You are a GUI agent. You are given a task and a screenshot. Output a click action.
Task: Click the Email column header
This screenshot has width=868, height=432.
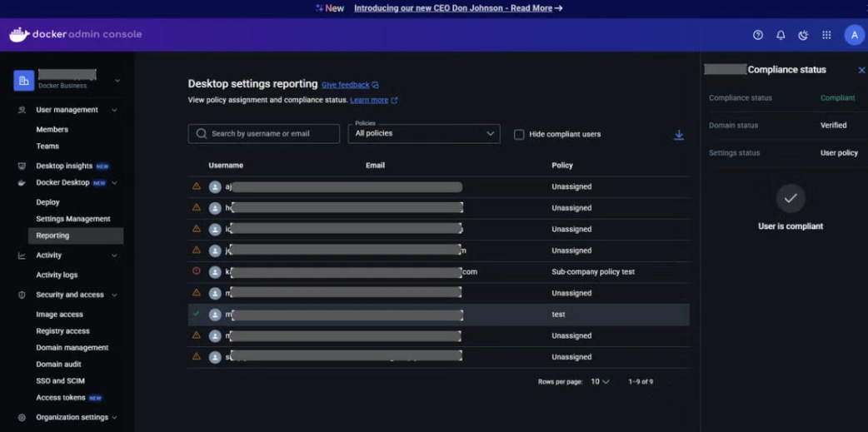376,166
